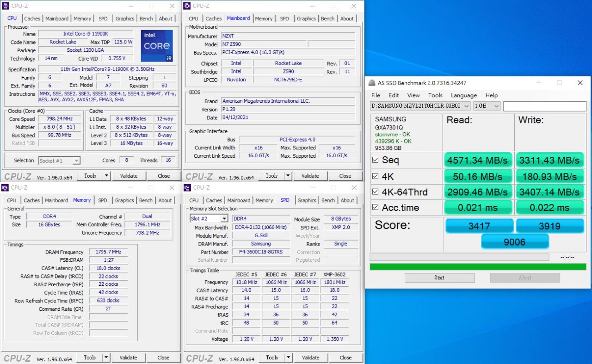The width and height of the screenshot is (592, 364).
Task: Expand Tools arrow in CPU tab window
Action: tap(106, 176)
